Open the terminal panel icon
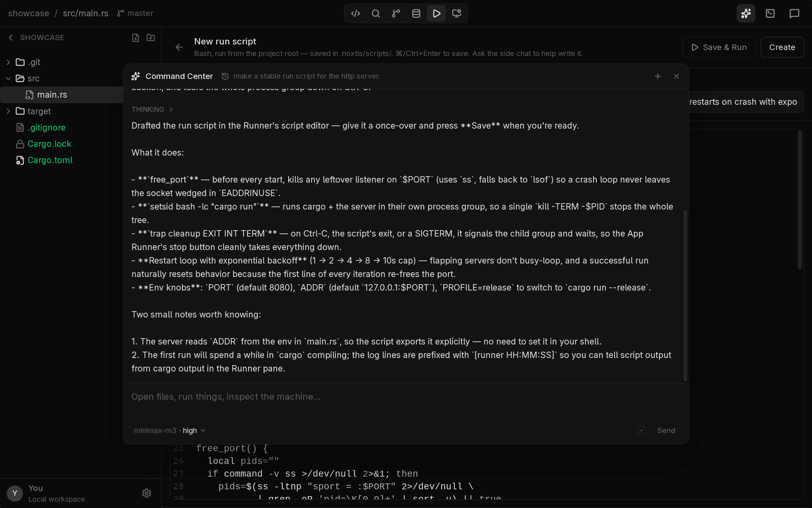This screenshot has width=812, height=508. pos(770,13)
